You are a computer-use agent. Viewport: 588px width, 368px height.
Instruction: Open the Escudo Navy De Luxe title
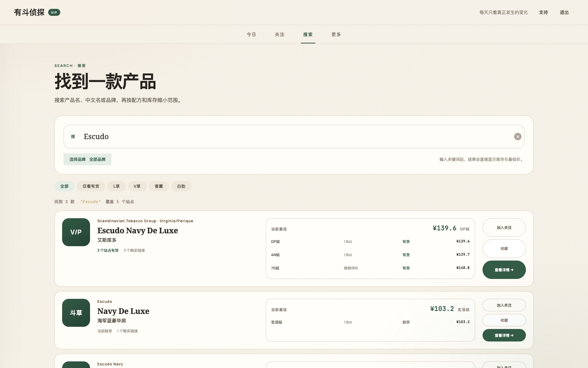tap(138, 231)
